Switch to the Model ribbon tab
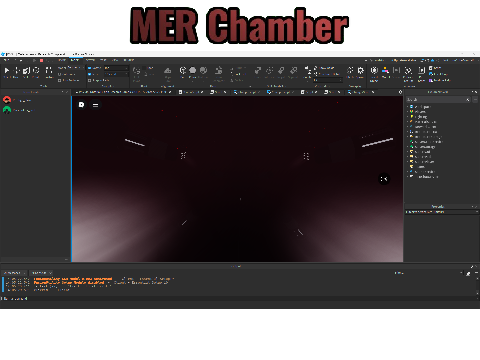The image size is (480, 360). pyautogui.click(x=75, y=60)
